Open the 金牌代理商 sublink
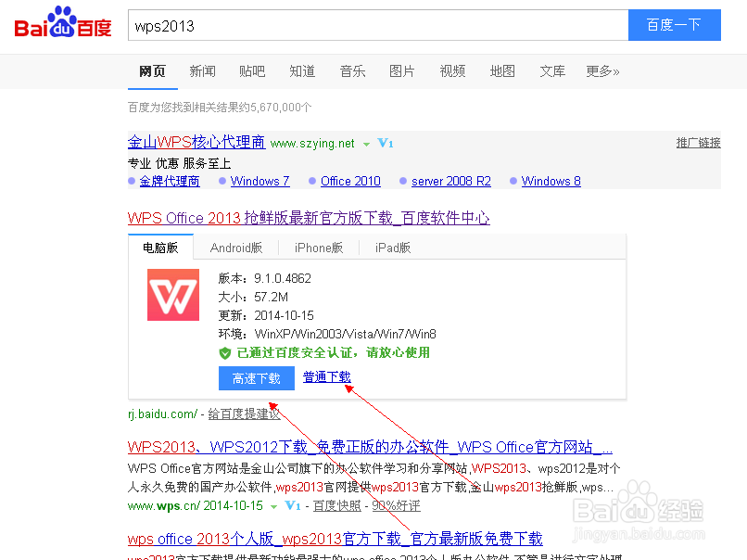Viewport: 747px width, 560px height. point(170,181)
